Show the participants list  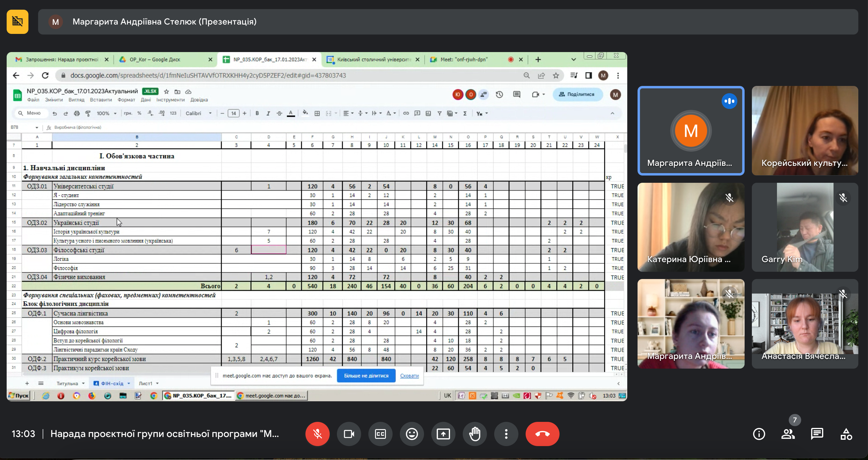788,434
